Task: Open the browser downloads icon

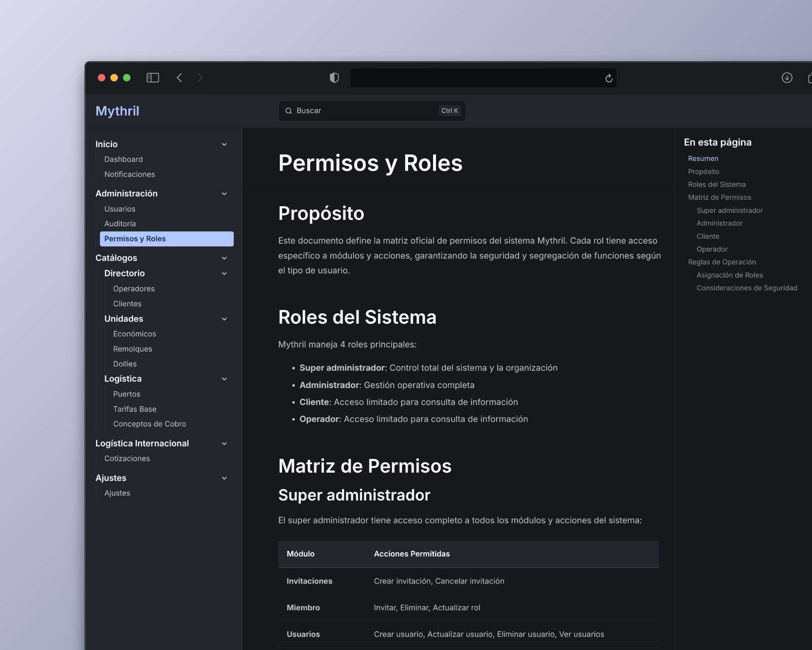Action: (787, 78)
